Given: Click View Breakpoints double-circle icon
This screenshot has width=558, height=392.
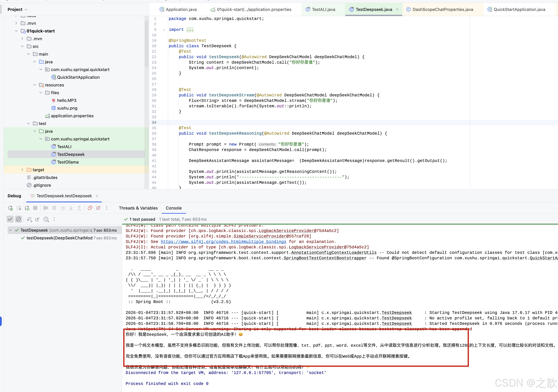Looking at the screenshot, I should click(x=90, y=208).
